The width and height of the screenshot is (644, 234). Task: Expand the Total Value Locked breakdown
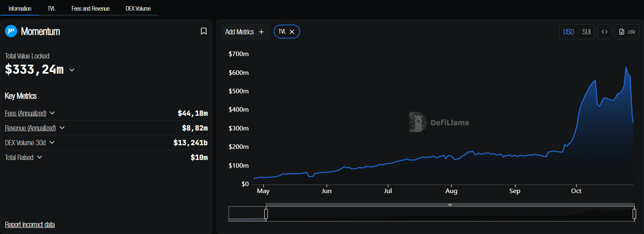point(72,70)
